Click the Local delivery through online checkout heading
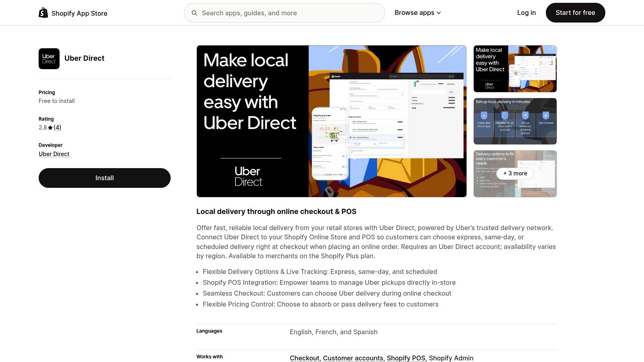644x362 pixels. pyautogui.click(x=277, y=212)
